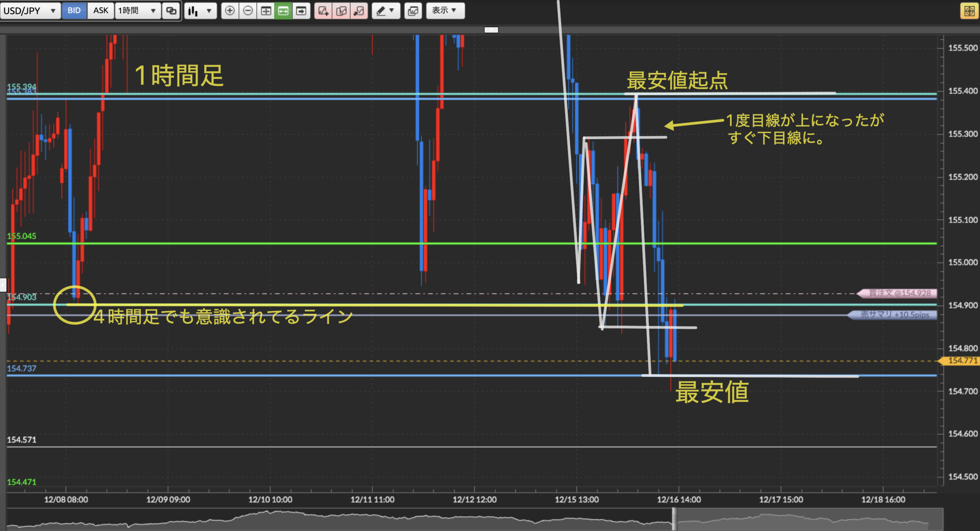Click the zoom in plus icon

(230, 11)
